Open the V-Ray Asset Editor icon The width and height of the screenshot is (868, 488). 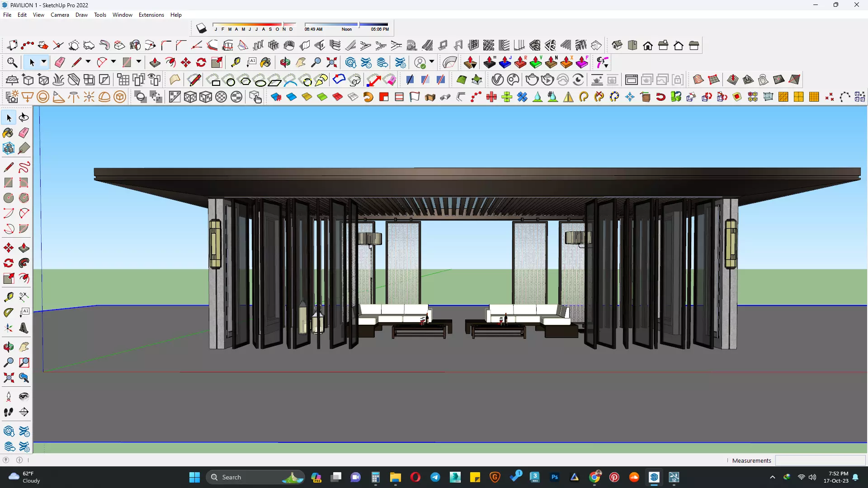[497, 80]
